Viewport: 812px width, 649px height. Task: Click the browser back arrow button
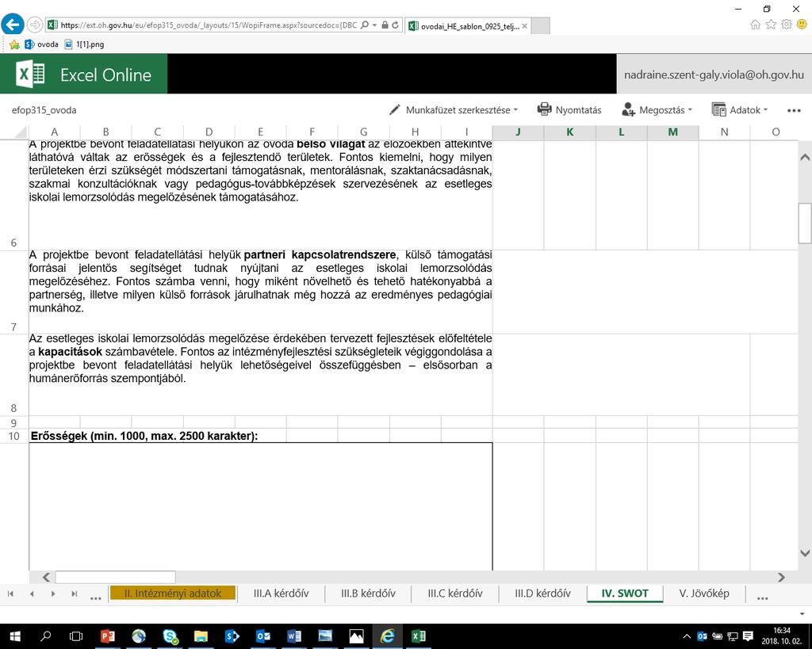point(13,25)
